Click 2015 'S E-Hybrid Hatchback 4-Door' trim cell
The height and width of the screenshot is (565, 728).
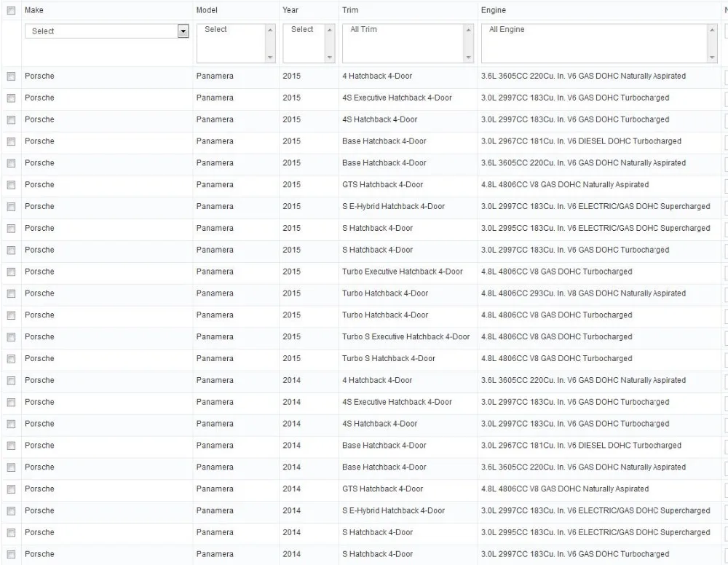(393, 207)
